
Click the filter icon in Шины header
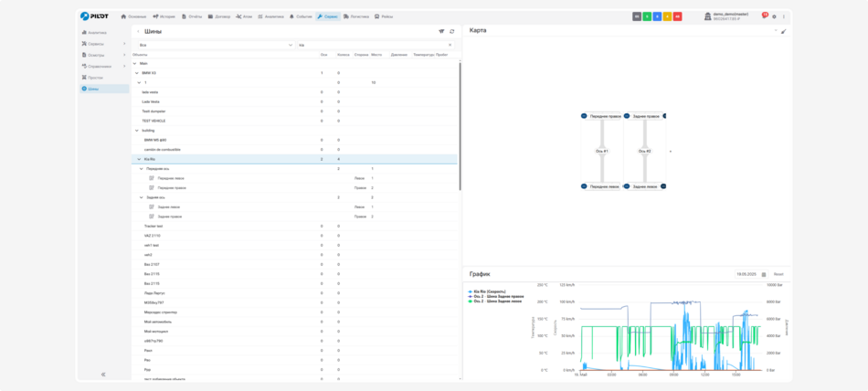[x=441, y=32]
